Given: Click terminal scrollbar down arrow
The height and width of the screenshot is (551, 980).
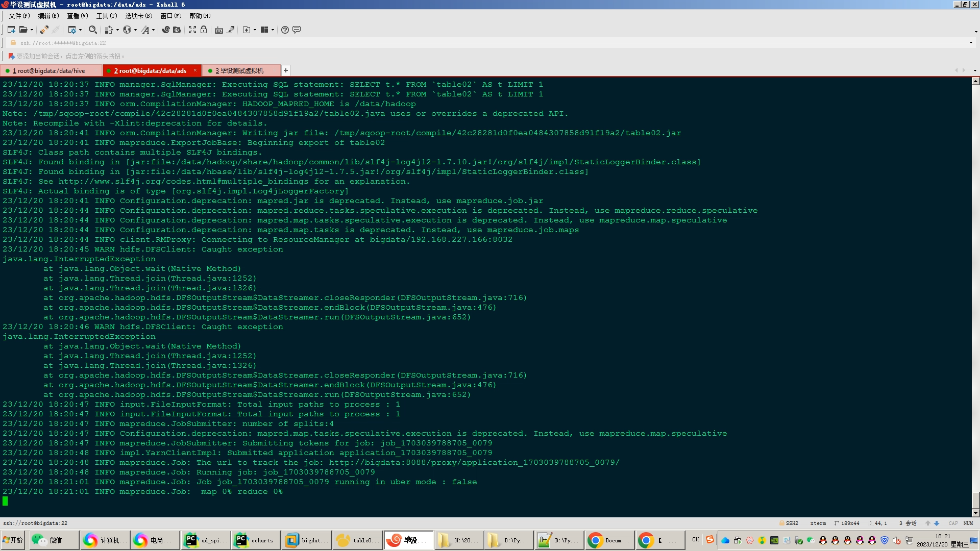Looking at the screenshot, I should click(975, 513).
